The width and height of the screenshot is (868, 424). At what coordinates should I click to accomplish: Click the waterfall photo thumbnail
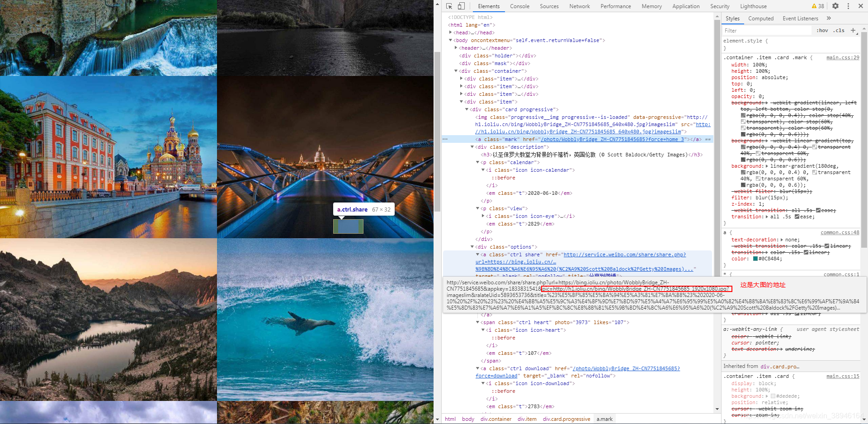click(108, 38)
